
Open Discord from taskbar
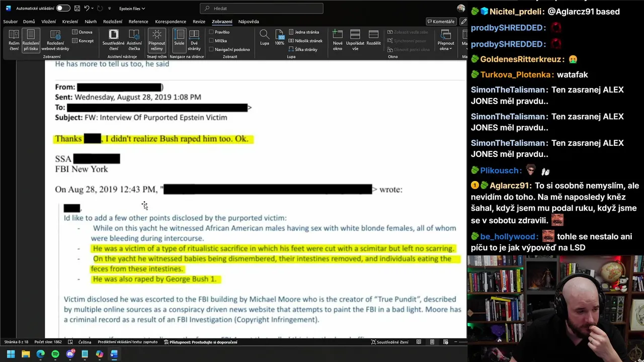tap(70, 354)
